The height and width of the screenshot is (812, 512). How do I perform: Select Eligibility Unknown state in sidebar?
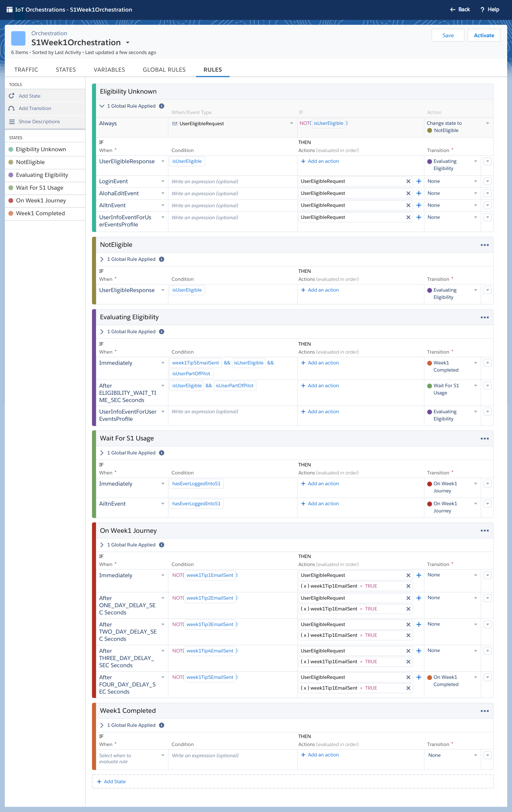click(x=45, y=149)
